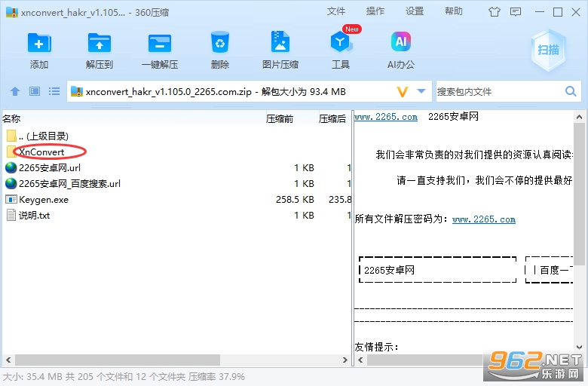This screenshot has height=386, width=588.
Task: Click file list scroll right arrow
Action: (x=345, y=360)
